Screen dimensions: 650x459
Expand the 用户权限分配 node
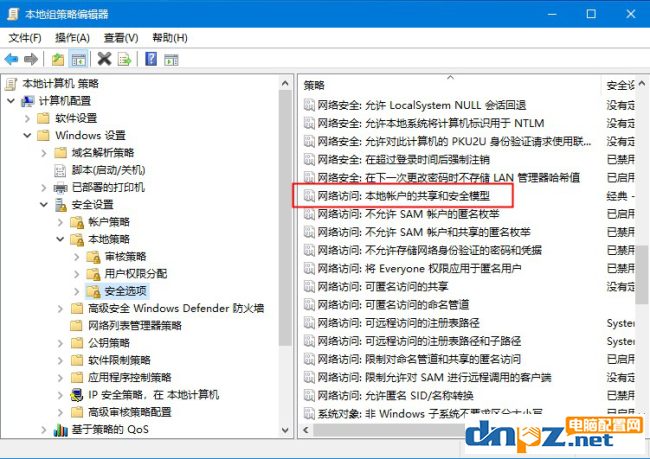[x=77, y=274]
